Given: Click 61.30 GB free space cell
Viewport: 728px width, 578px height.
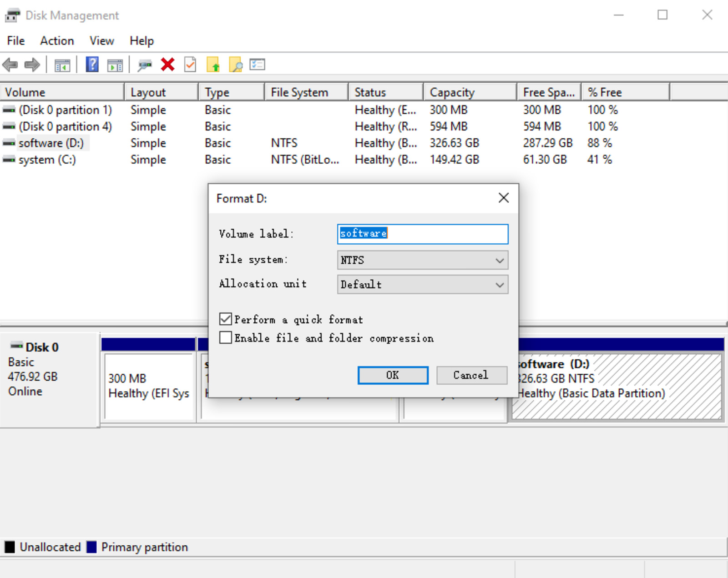Looking at the screenshot, I should (545, 160).
